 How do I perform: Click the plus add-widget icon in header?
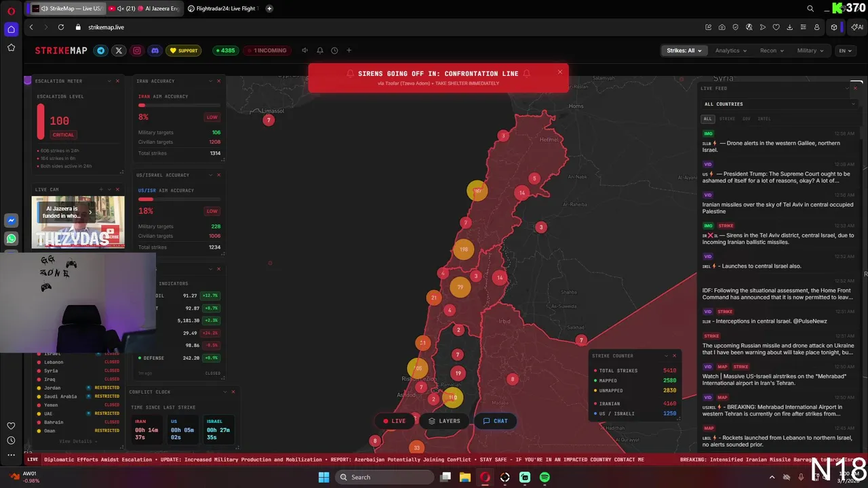[x=349, y=50]
